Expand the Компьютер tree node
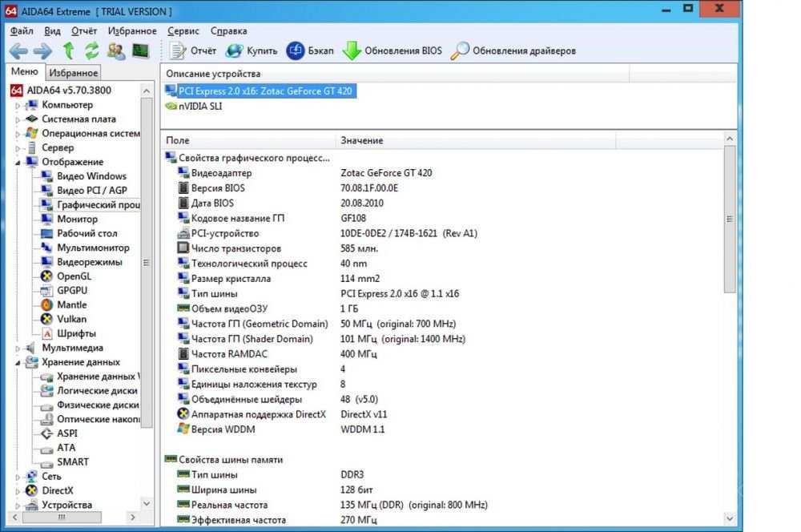 [x=18, y=105]
